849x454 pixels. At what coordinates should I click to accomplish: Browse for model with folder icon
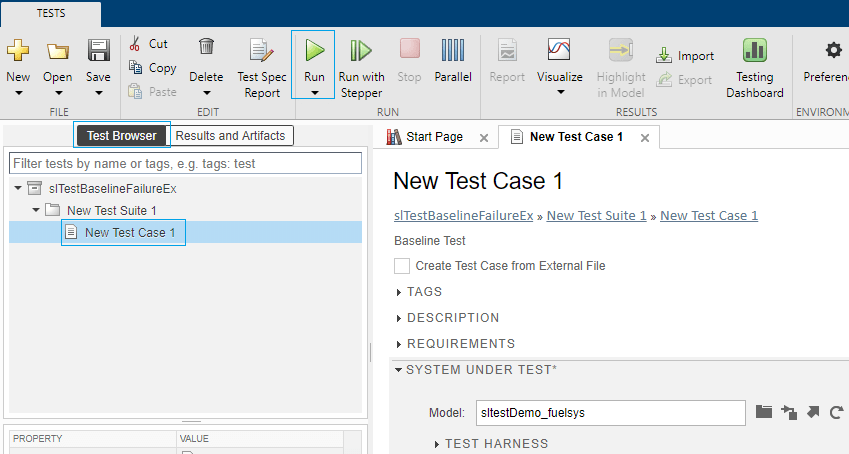pos(764,412)
